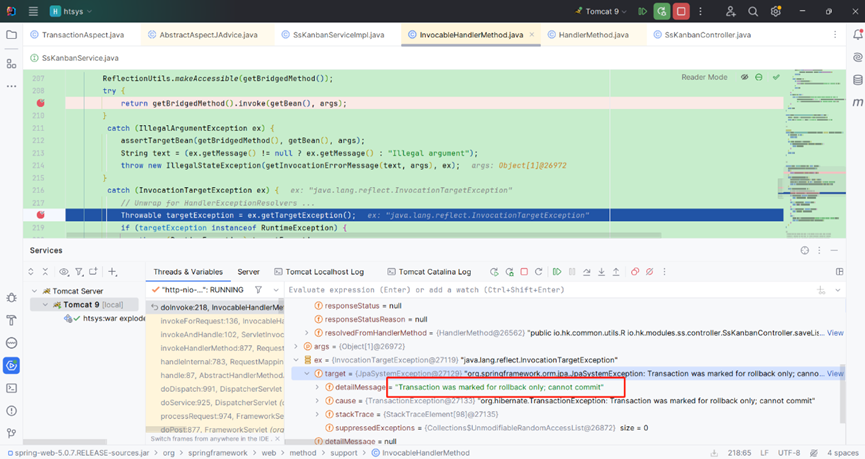This screenshot has height=459, width=865.
Task: Open Search Everywhere magnifier
Action: pos(753,11)
